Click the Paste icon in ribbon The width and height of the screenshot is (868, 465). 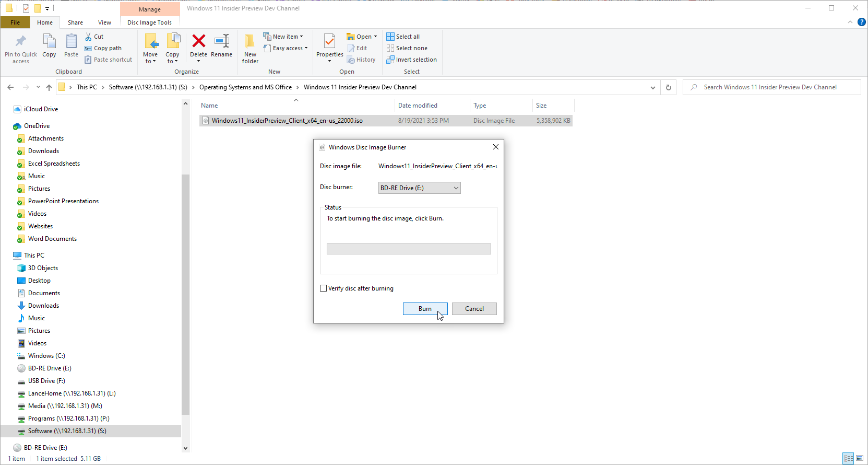point(71,41)
